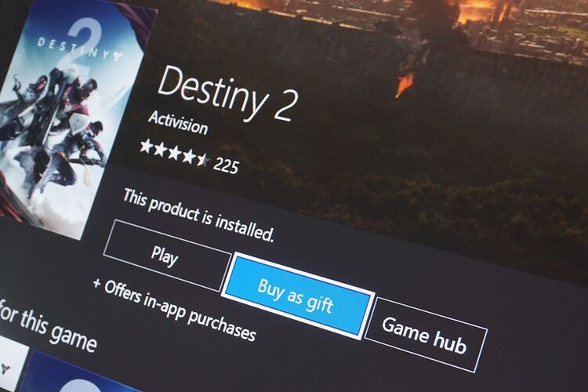Open the 225 ratings count

[226, 165]
